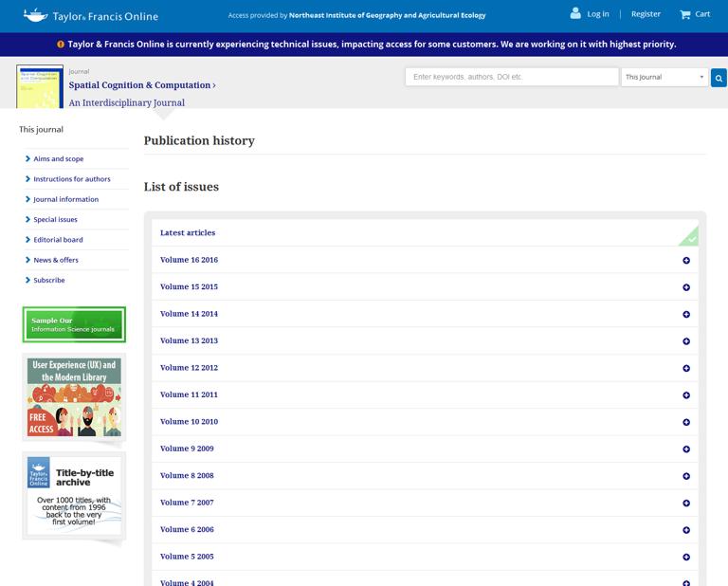Image resolution: width=728 pixels, height=586 pixels.
Task: Expand Volume 16 2016 plus icon
Action: [x=686, y=261]
